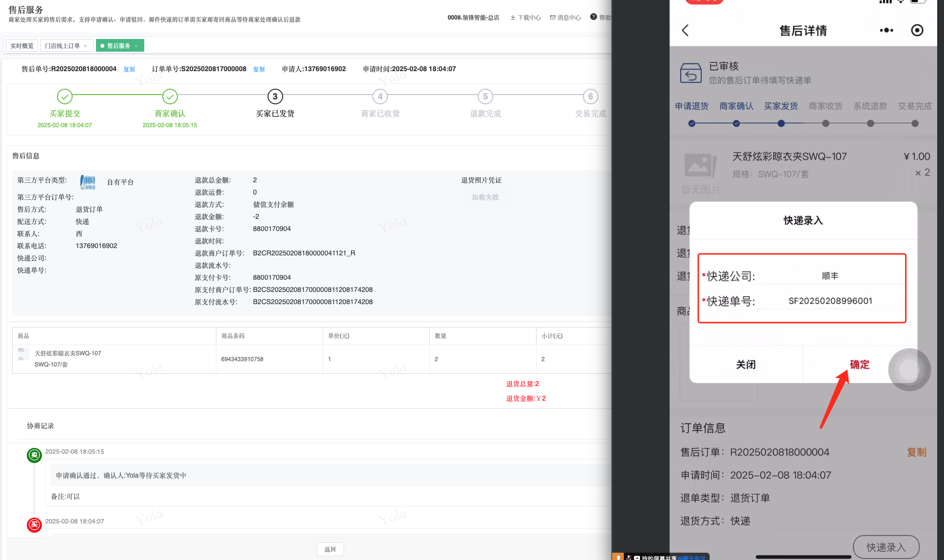The width and height of the screenshot is (944, 560).
Task: Switch to the 实时概览 tab
Action: [22, 46]
